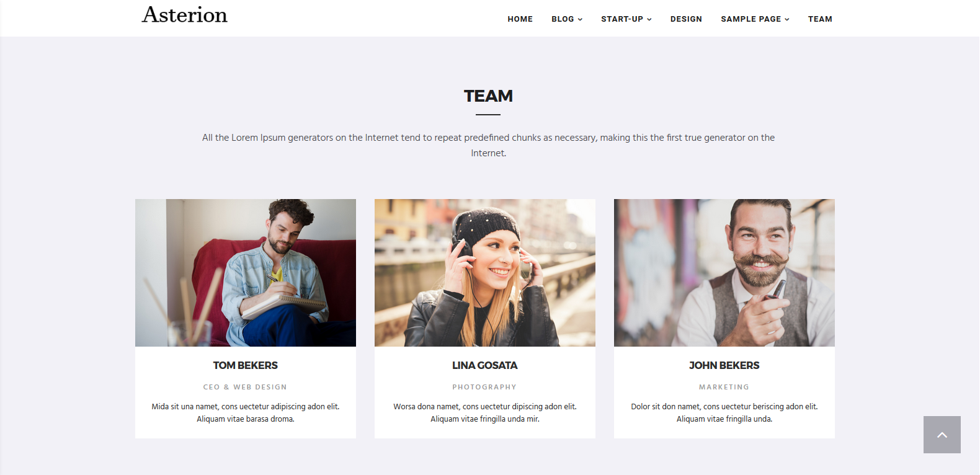
Task: Open John Bekers' photo thumbnail
Action: pyautogui.click(x=724, y=273)
